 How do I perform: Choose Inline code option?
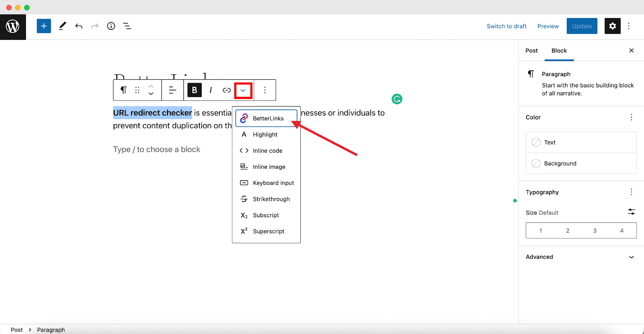point(266,151)
